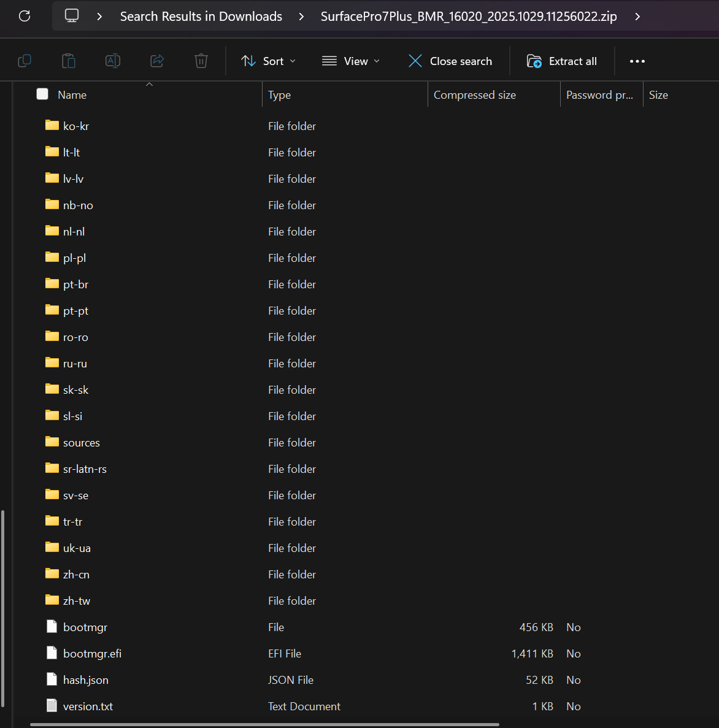719x728 pixels.
Task: Select the zh-cn folder name
Action: [x=76, y=574]
